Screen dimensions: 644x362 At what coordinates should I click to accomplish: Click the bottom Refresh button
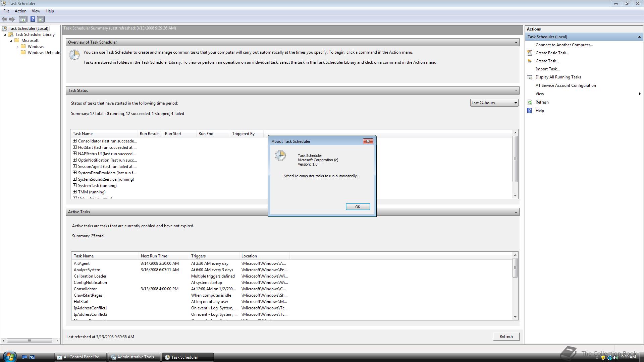coord(506,337)
